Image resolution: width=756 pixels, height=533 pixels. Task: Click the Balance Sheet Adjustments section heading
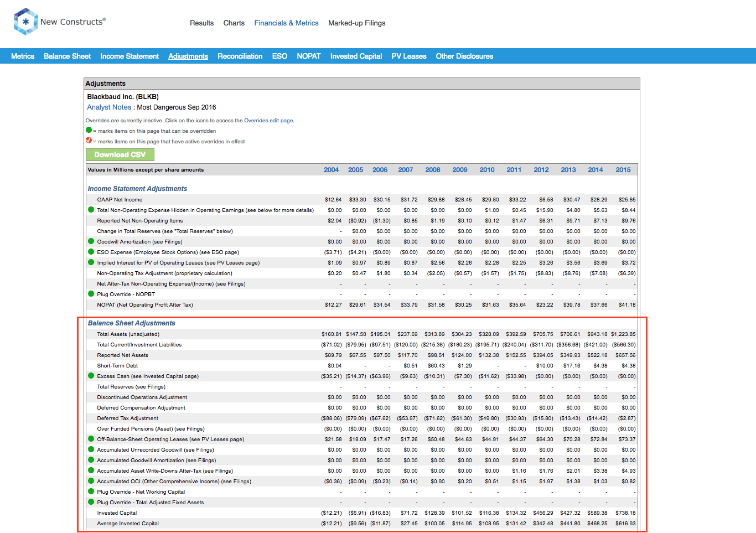tap(131, 323)
